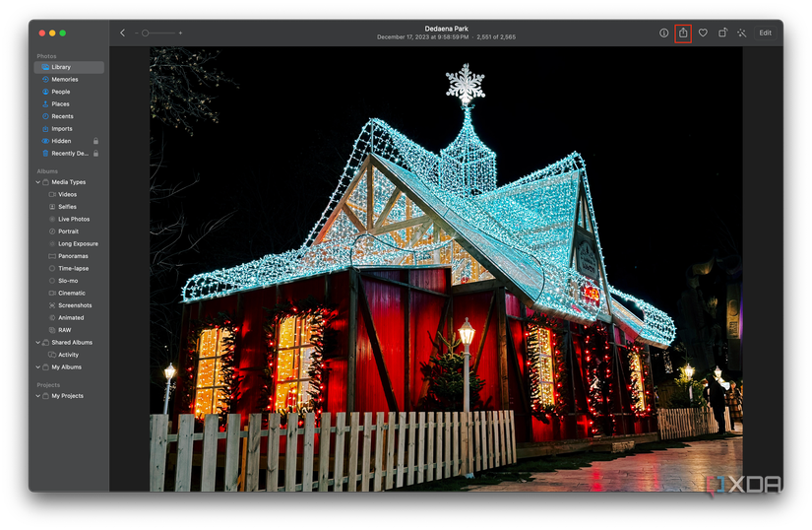The height and width of the screenshot is (530, 812).
Task: Auto enhance with magic wand icon
Action: point(741,33)
